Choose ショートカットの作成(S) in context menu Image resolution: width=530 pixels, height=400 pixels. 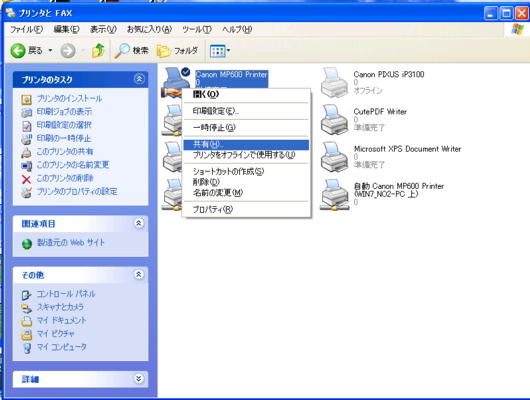coord(246,171)
